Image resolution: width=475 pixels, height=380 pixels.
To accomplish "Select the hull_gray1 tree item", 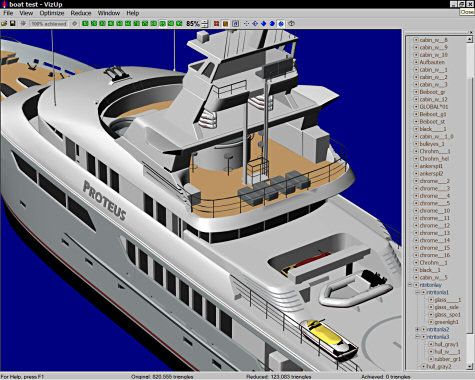I will coord(447,344).
